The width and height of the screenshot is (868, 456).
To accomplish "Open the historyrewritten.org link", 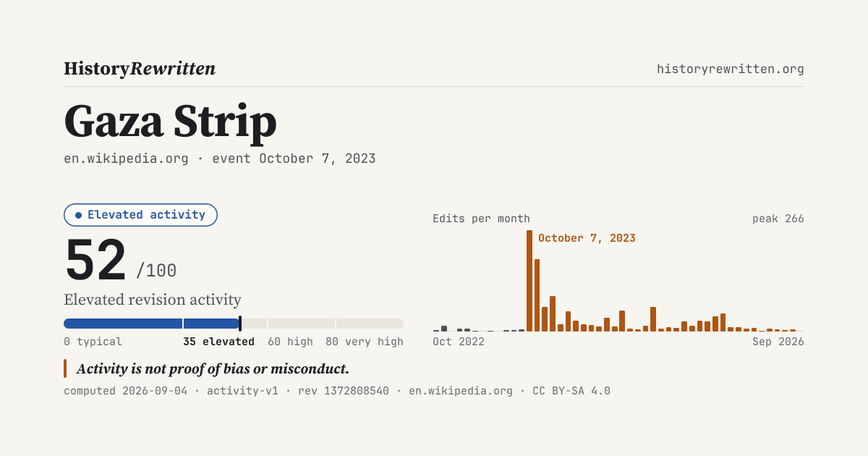I will pos(731,69).
